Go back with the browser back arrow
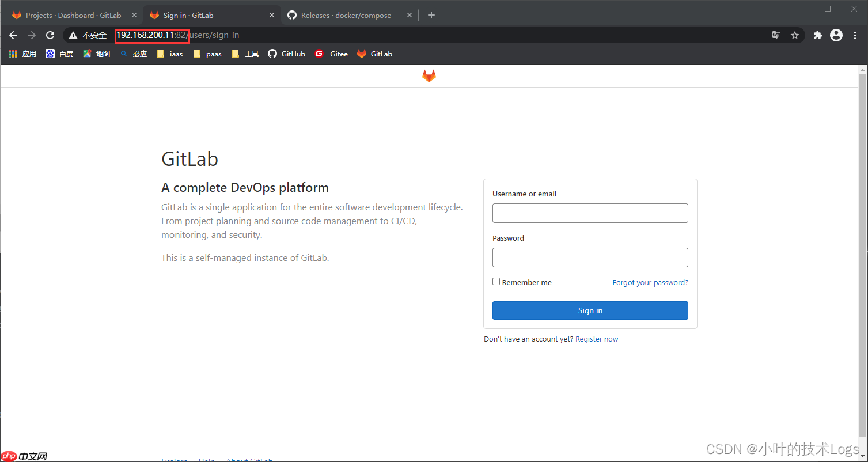Image resolution: width=868 pixels, height=462 pixels. click(13, 35)
